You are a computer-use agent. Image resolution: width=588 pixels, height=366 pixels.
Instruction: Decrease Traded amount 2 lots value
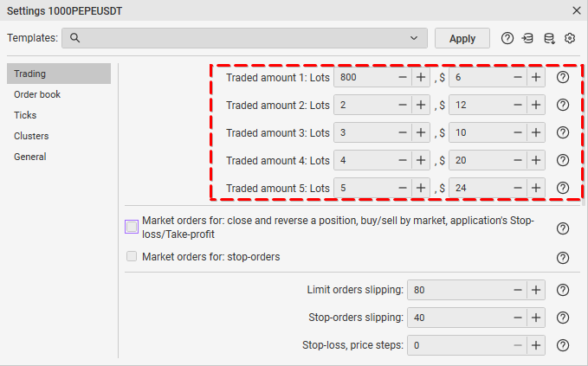pyautogui.click(x=403, y=105)
